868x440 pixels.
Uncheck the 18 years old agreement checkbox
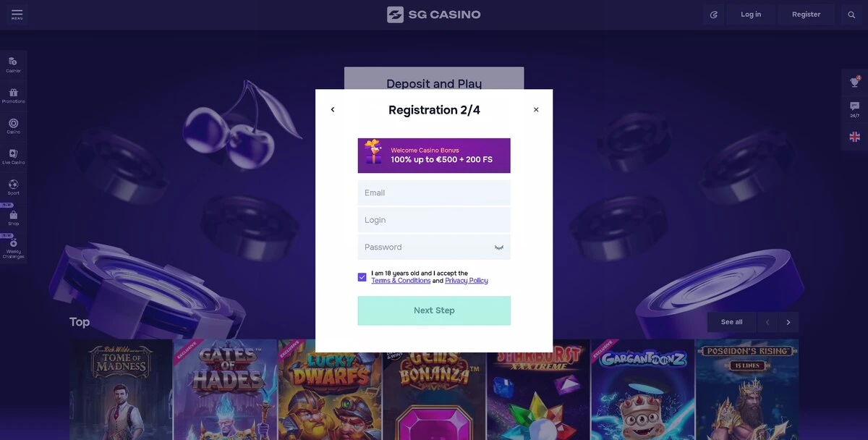pyautogui.click(x=362, y=277)
